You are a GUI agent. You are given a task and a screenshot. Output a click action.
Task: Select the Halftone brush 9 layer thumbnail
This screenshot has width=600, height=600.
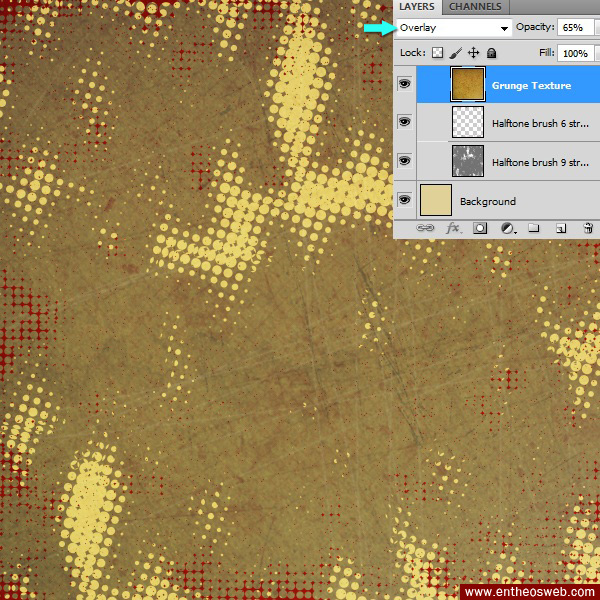468,160
